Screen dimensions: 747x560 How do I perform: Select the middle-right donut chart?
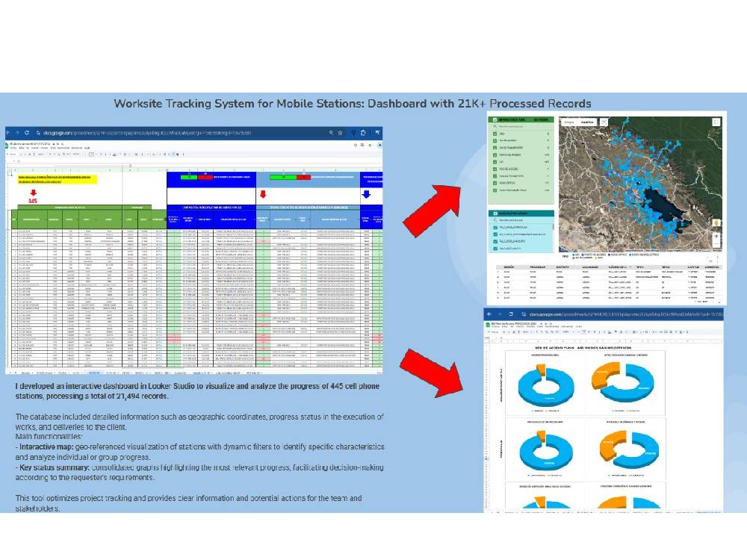coord(629,450)
